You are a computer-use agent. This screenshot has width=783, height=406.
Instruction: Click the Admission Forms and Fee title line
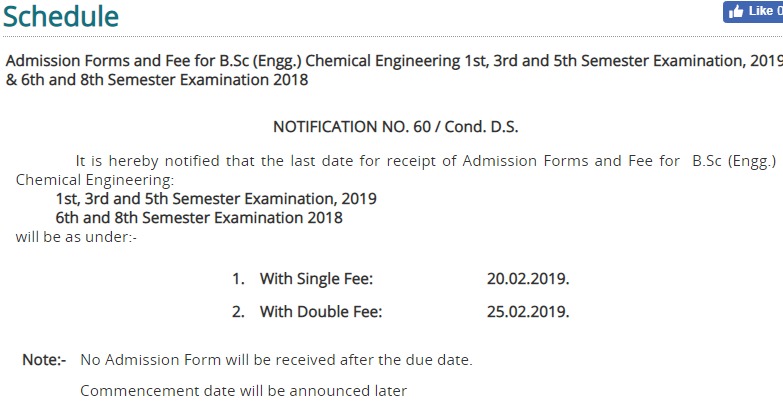coord(394,61)
